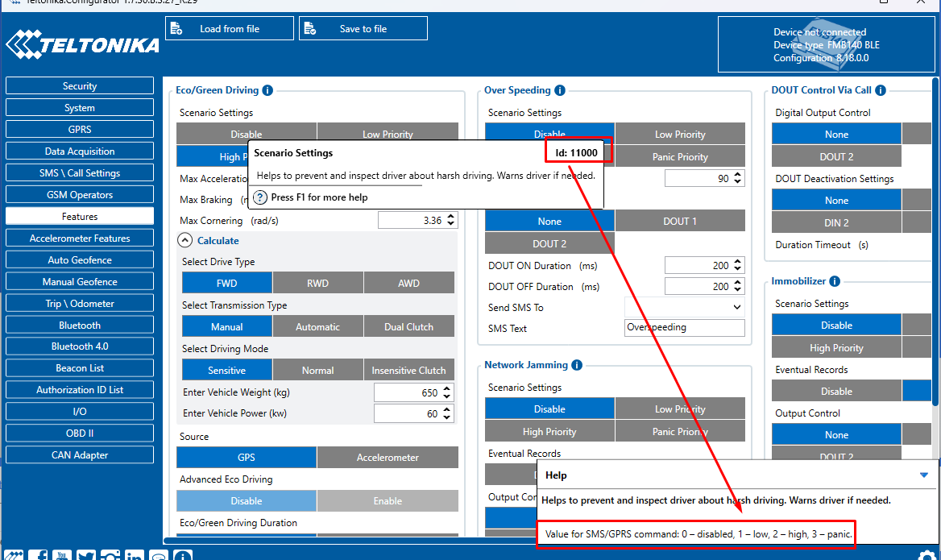Open the Beacon List section
The width and height of the screenshot is (941, 560).
point(80,368)
